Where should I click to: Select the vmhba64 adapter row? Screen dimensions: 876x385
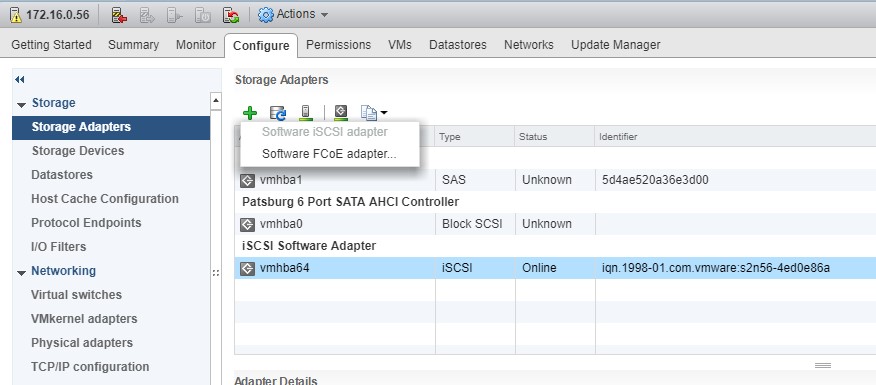pos(555,268)
